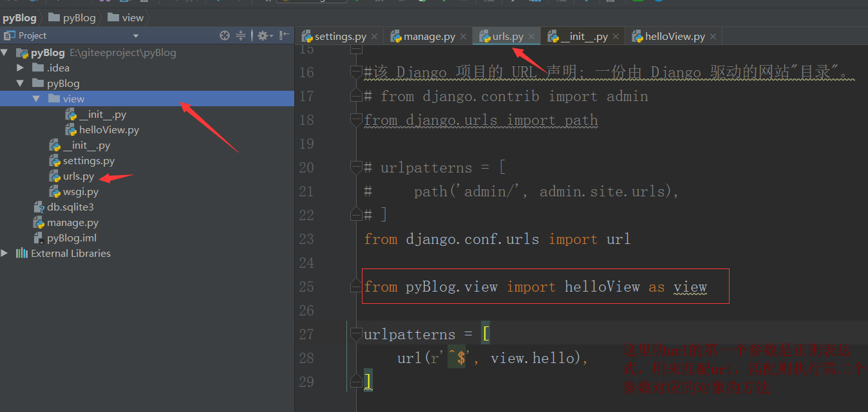Click line number 23 in the gutter
The image size is (868, 412).
(307, 239)
